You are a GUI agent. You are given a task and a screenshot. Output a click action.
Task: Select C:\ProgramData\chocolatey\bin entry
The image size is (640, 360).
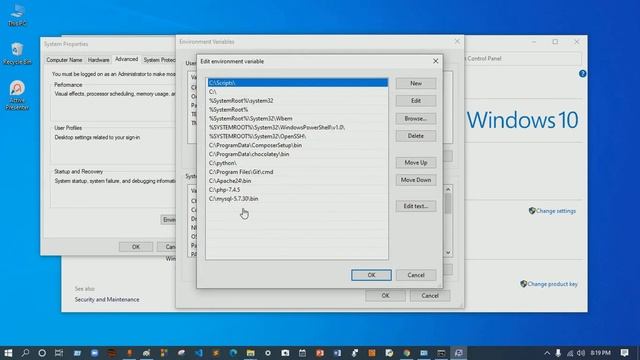(297, 154)
